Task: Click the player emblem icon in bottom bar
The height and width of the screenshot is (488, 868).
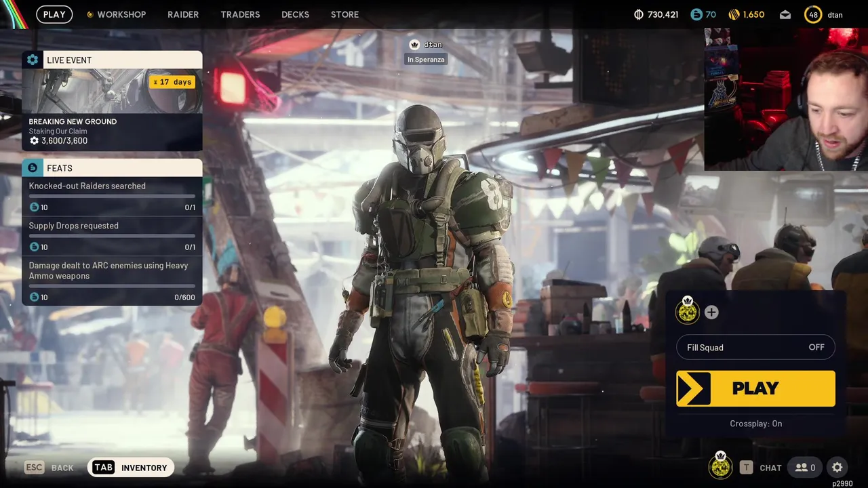Action: (x=720, y=466)
